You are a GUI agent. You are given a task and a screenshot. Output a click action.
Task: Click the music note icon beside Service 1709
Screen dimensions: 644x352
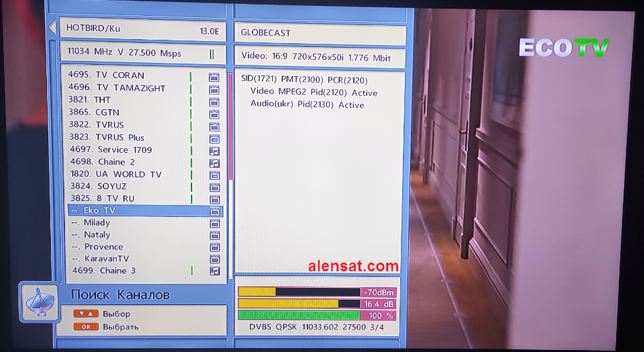[x=214, y=150]
